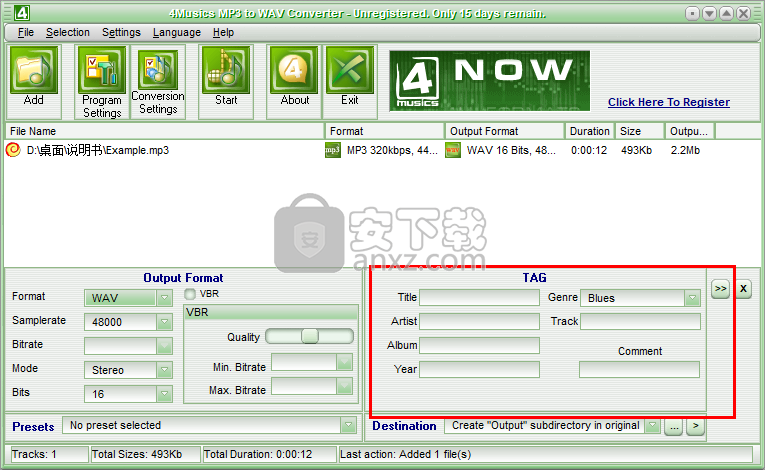Viewport: 765px width, 470px height.
Task: Expand the Format WAV dropdown
Action: tap(164, 298)
